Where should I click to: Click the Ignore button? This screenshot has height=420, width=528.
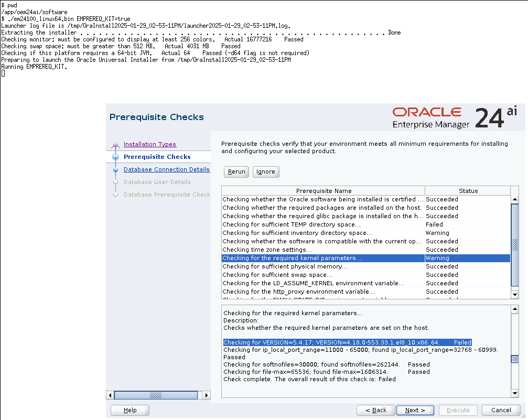click(266, 172)
